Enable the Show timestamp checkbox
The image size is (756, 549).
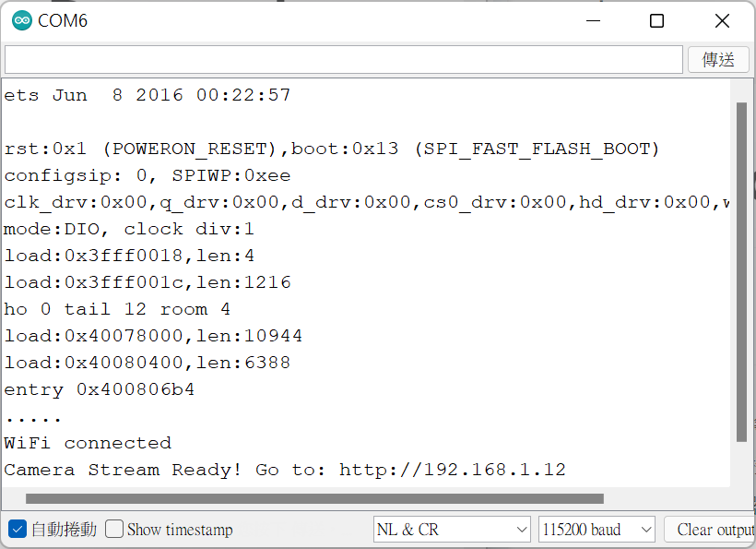click(x=114, y=529)
